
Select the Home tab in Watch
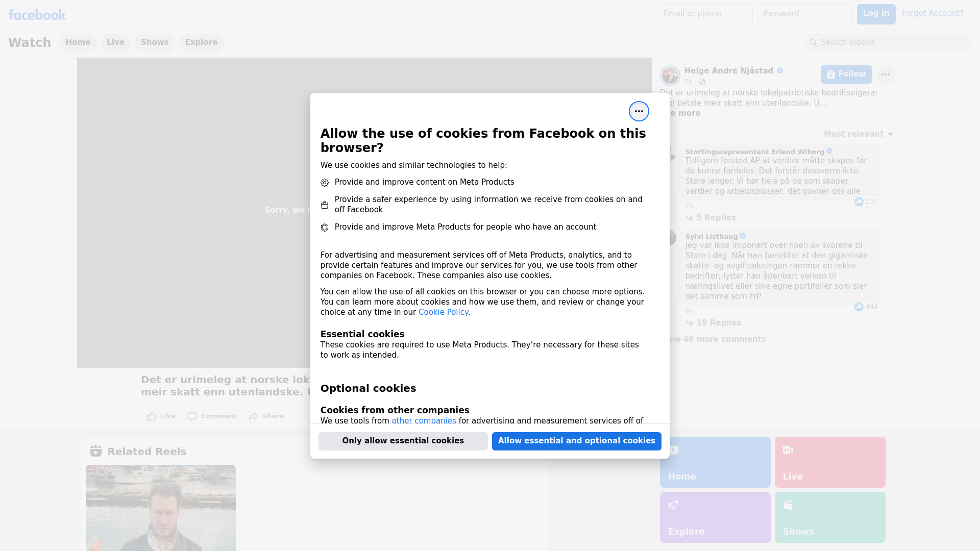[x=78, y=42]
